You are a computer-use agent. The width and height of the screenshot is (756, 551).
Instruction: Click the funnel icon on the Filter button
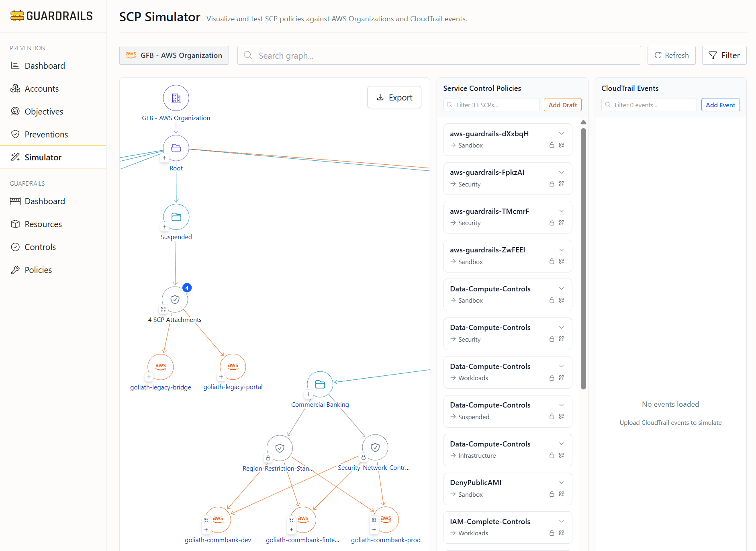click(713, 55)
